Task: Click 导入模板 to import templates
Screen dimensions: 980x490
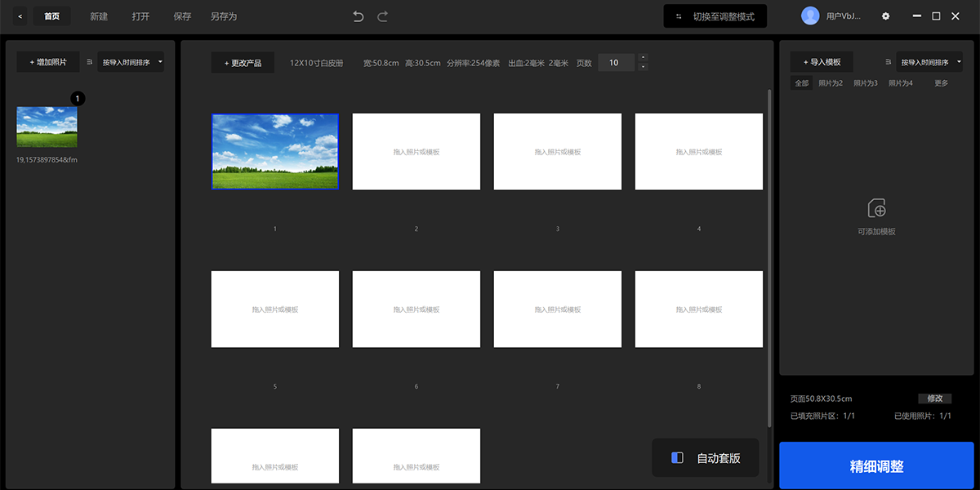Action: click(x=822, y=62)
